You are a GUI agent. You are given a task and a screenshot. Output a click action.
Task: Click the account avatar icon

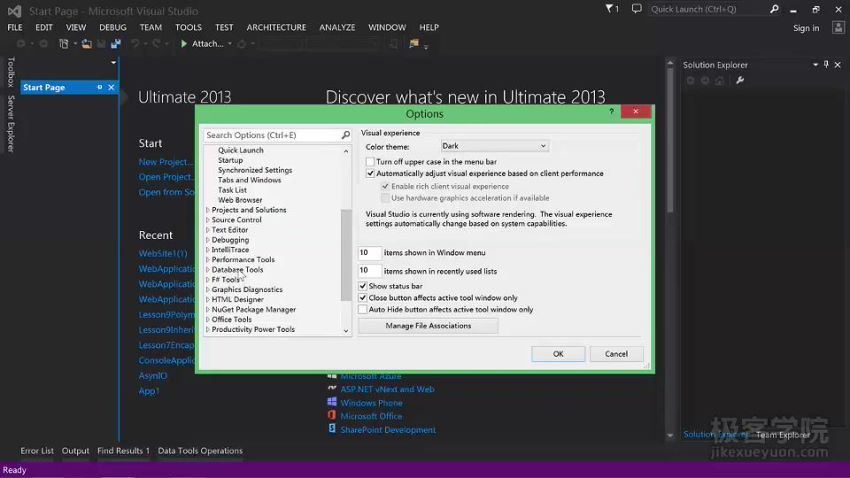pos(838,28)
